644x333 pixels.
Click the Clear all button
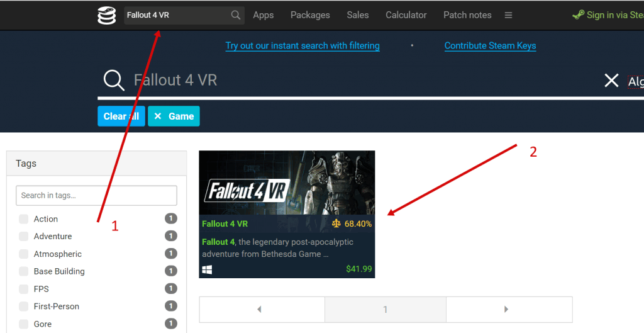point(121,116)
